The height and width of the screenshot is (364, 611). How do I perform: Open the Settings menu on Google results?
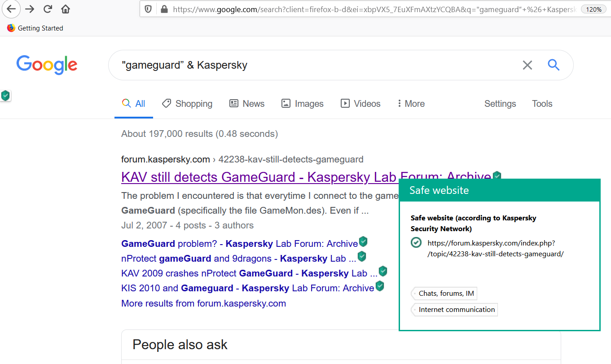coord(500,104)
